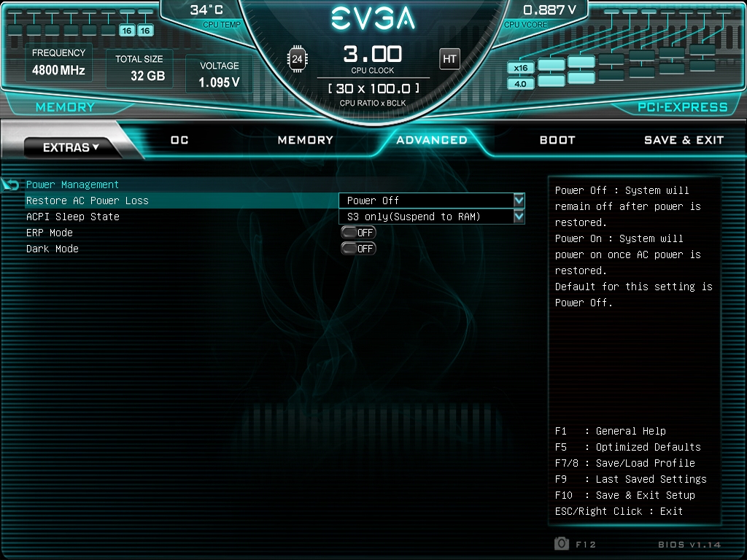Screen dimensions: 747x560
Task: Click the memory VOLTAGE 1.095 V readout
Action: (219, 74)
